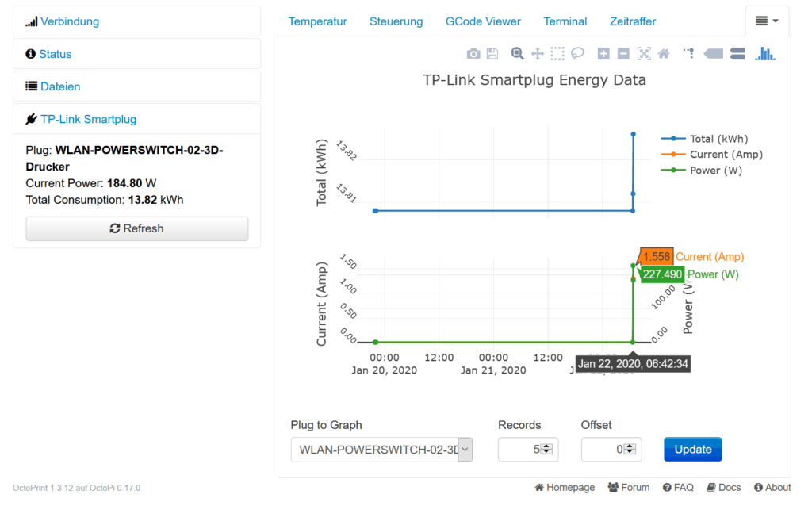This screenshot has height=525, width=812.
Task: Click the green 227.490 hover label
Action: tap(662, 274)
